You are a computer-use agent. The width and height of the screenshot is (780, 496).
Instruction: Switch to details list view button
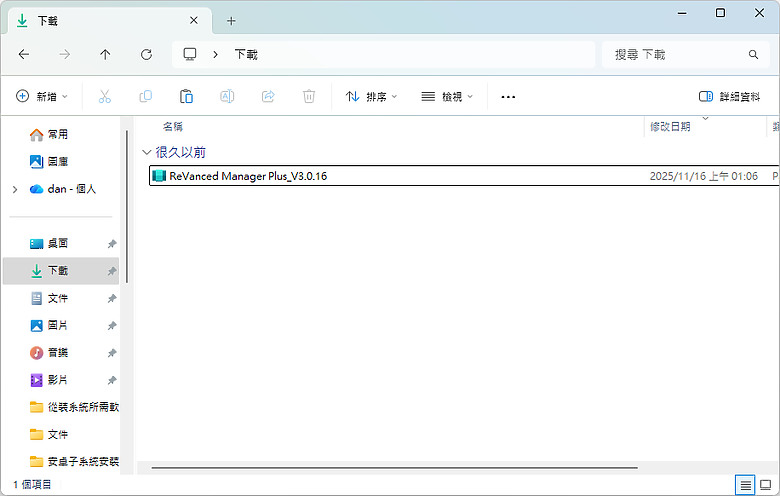pyautogui.click(x=745, y=485)
